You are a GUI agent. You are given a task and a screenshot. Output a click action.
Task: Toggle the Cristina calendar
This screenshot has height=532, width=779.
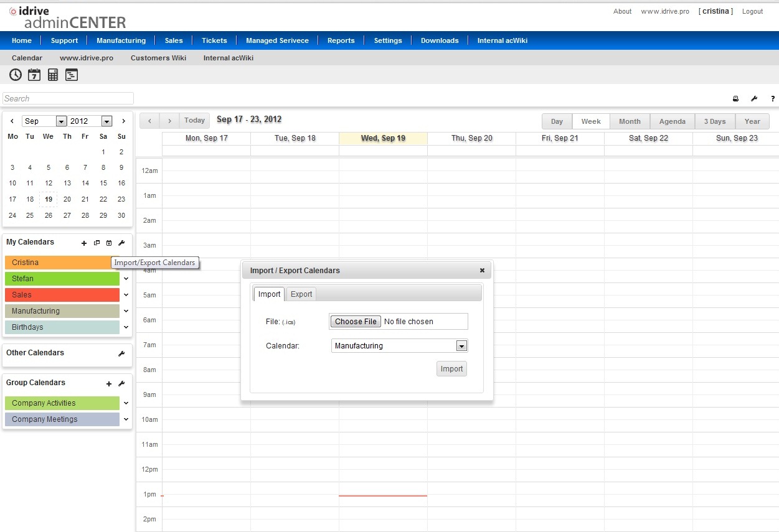tap(62, 263)
